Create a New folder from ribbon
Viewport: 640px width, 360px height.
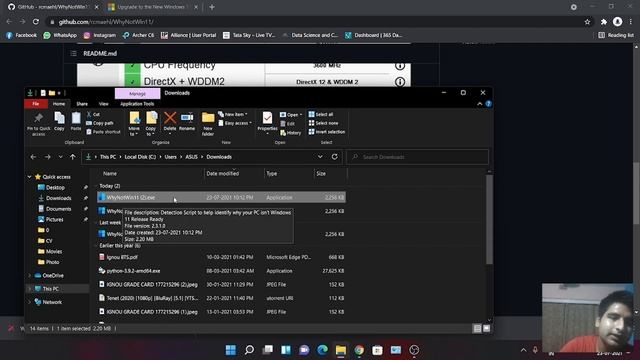pos(208,124)
